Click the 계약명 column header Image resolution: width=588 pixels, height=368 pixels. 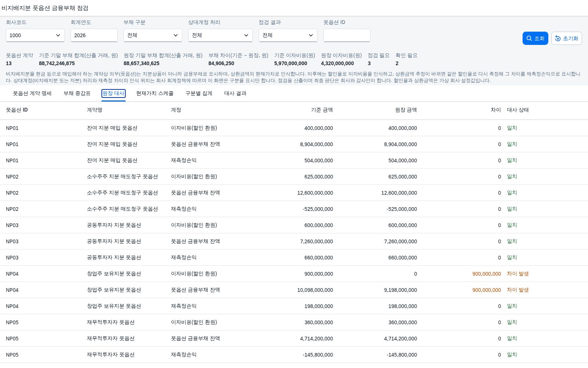(94, 110)
